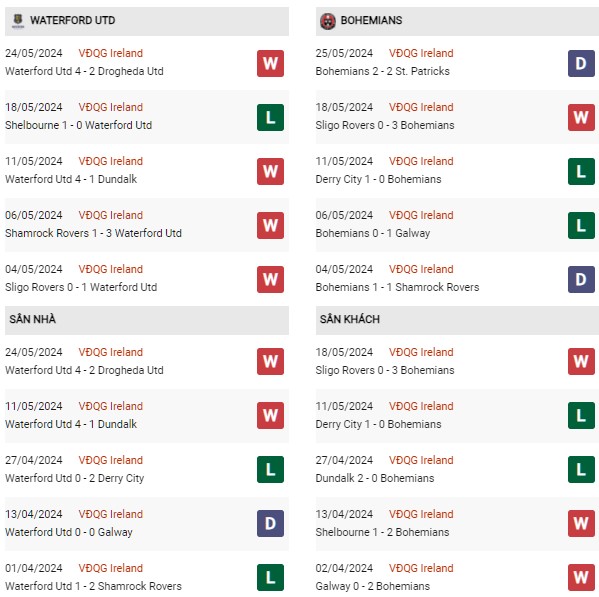The height and width of the screenshot is (597, 599).
Task: Click the D badge for Waterford Utd 0-0 Galway
Action: pyautogui.click(x=270, y=523)
